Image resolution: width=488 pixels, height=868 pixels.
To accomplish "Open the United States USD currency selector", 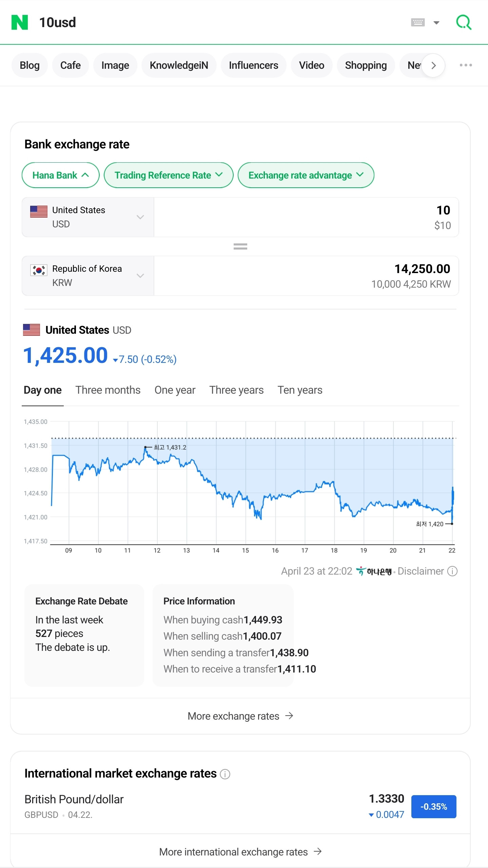I will coord(88,217).
